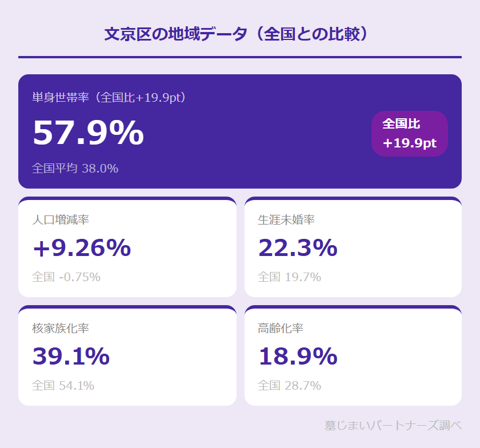Click the 生涯未婚率 card label
Screen dimensions: 480x448
[x=286, y=219]
